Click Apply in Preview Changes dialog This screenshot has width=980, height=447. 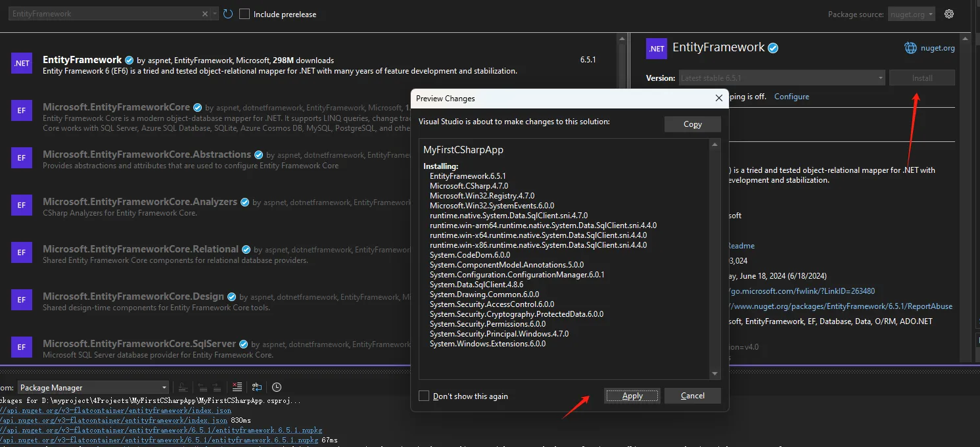(x=632, y=396)
